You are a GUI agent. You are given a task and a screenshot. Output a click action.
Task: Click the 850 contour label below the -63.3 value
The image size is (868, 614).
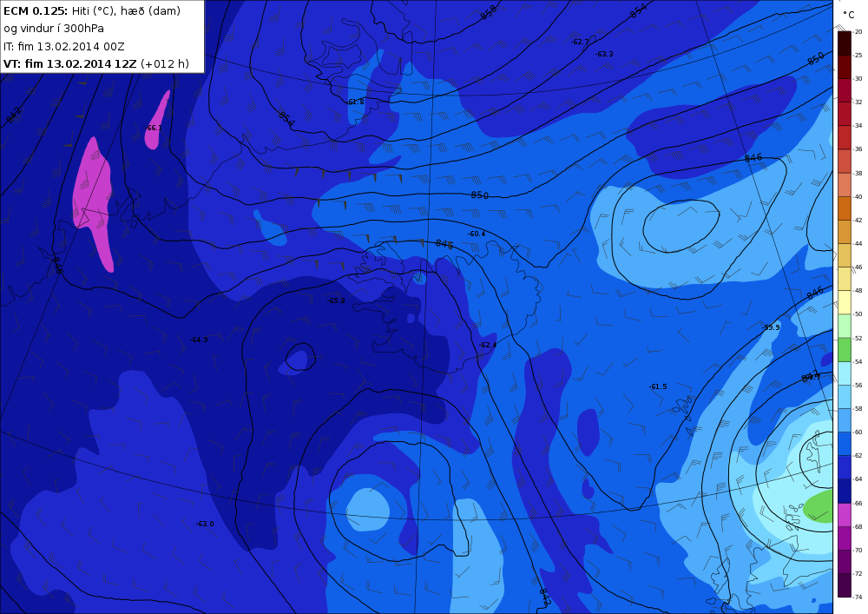pyautogui.click(x=816, y=59)
